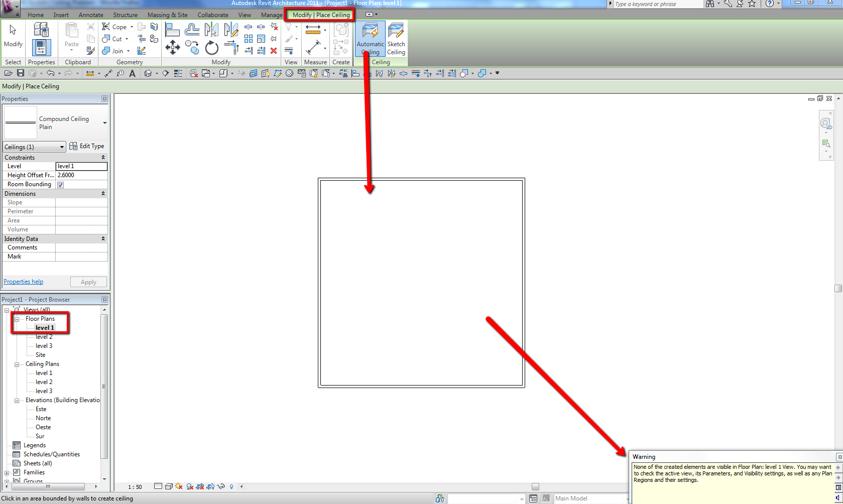Viewport: 843px width, 504px height.
Task: Click the 1 : 50 view scale
Action: pos(135,487)
